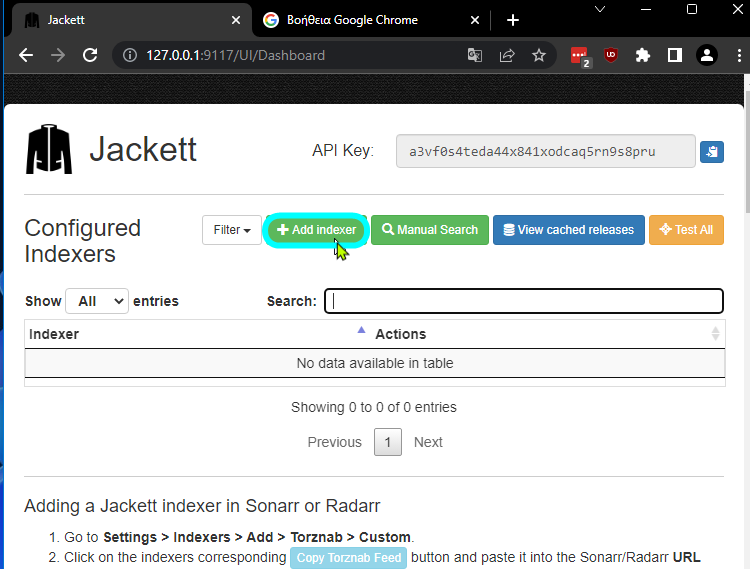Open Manual Search
Image resolution: width=750 pixels, height=569 pixels.
click(430, 230)
